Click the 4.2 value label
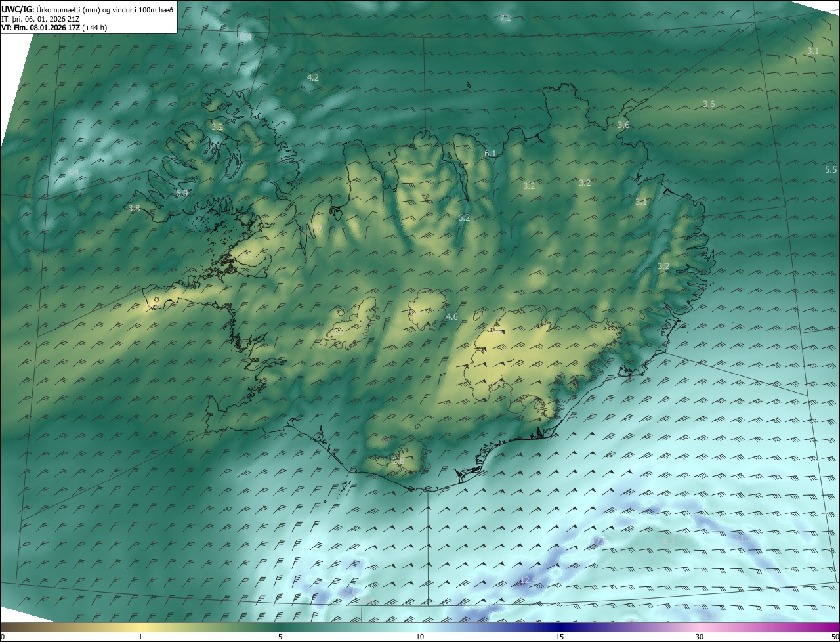The image size is (840, 642). [313, 77]
